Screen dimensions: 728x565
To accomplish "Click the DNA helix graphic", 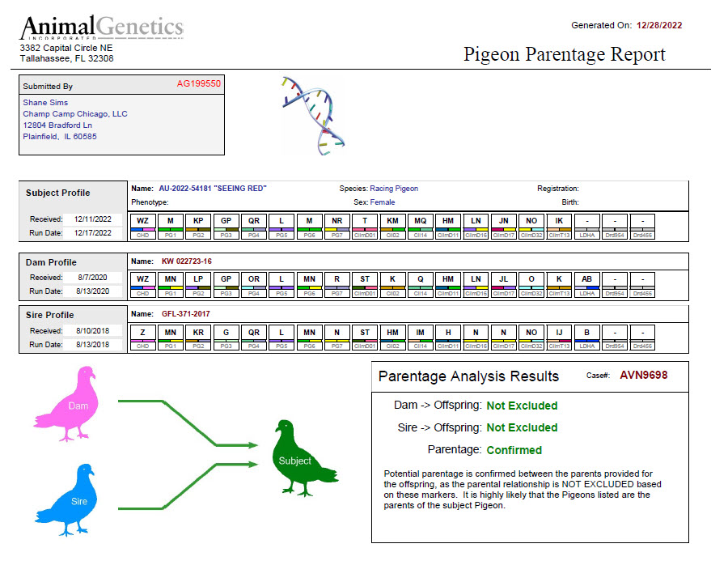I will (x=311, y=117).
